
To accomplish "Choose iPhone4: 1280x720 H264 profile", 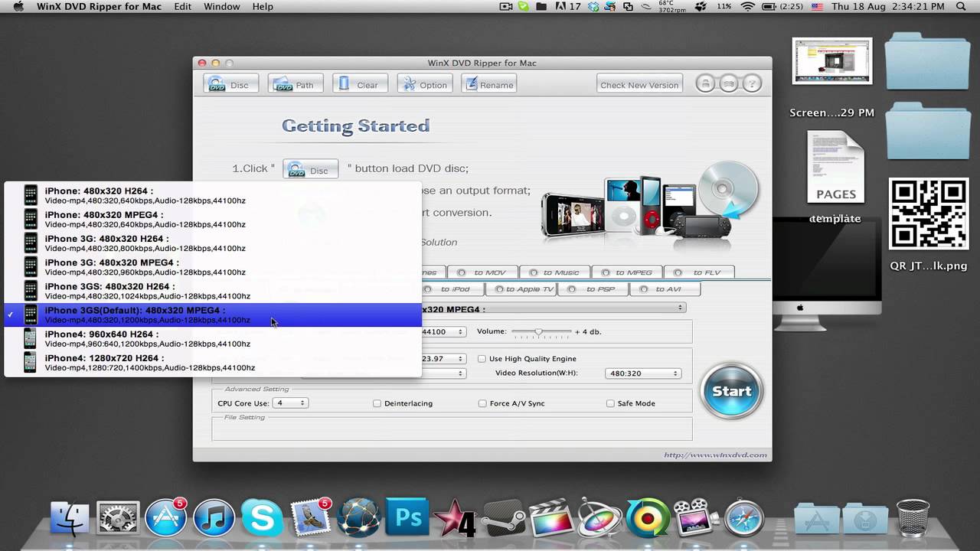I will [213, 362].
